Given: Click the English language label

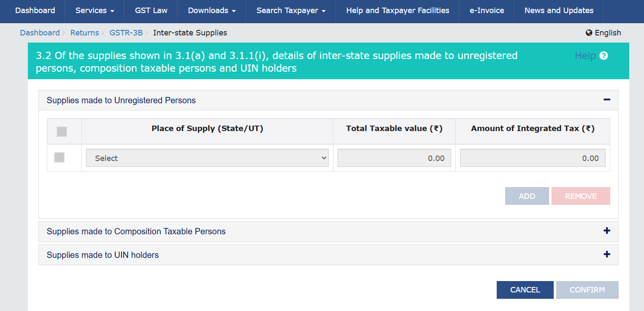Looking at the screenshot, I should tap(608, 33).
